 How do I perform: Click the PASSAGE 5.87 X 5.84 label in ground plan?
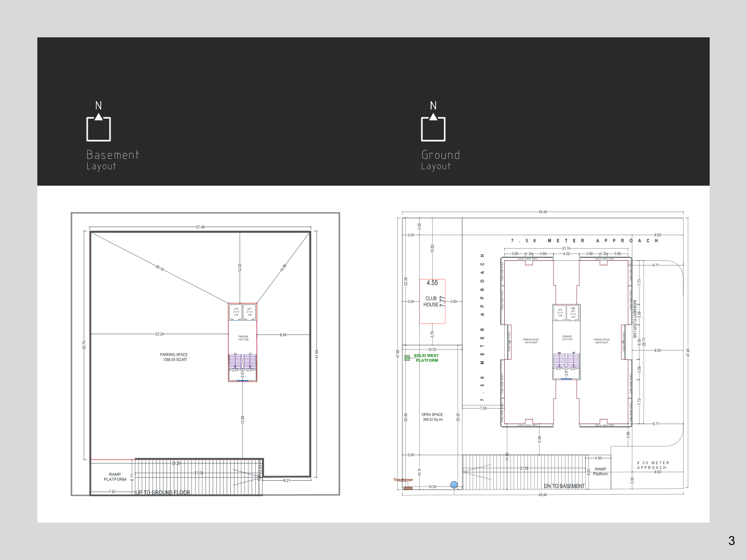tap(566, 338)
